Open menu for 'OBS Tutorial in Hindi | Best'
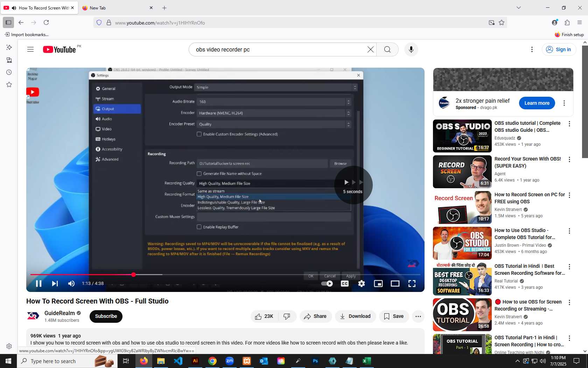 coord(569,267)
